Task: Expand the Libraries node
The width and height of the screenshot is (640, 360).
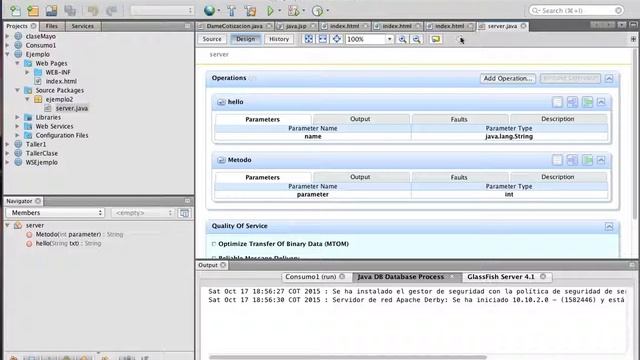Action: coord(18,117)
